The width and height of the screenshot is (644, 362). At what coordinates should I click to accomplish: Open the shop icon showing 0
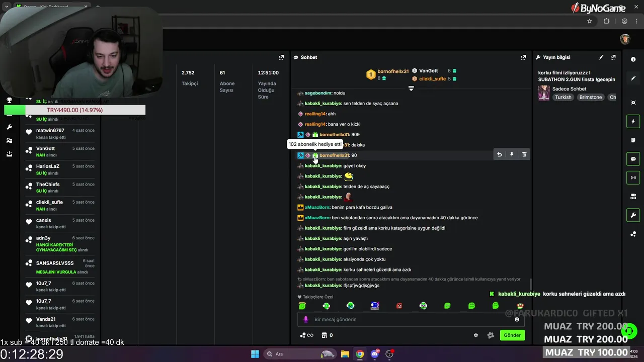click(x=327, y=335)
